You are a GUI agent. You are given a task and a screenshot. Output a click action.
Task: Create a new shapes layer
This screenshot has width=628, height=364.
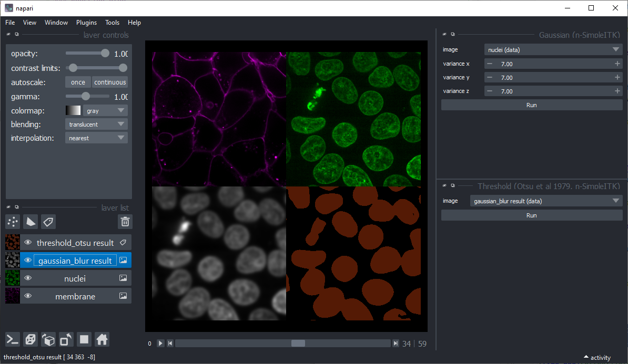pyautogui.click(x=31, y=222)
